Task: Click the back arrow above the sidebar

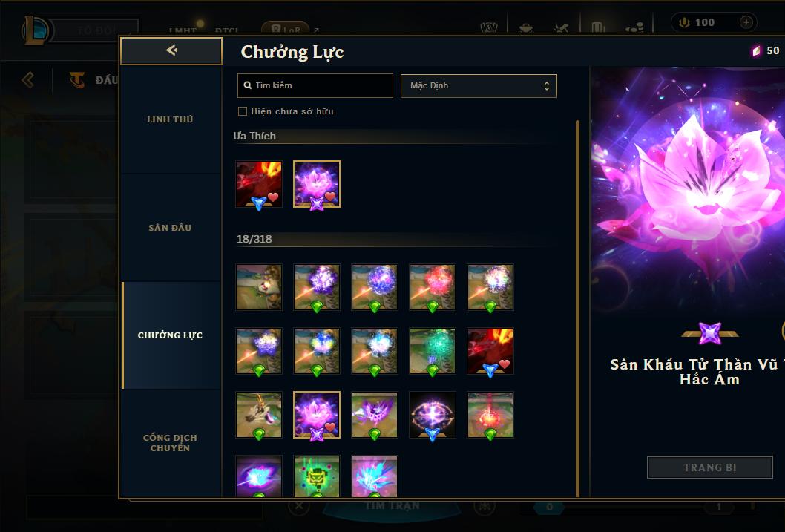Action: pyautogui.click(x=171, y=50)
